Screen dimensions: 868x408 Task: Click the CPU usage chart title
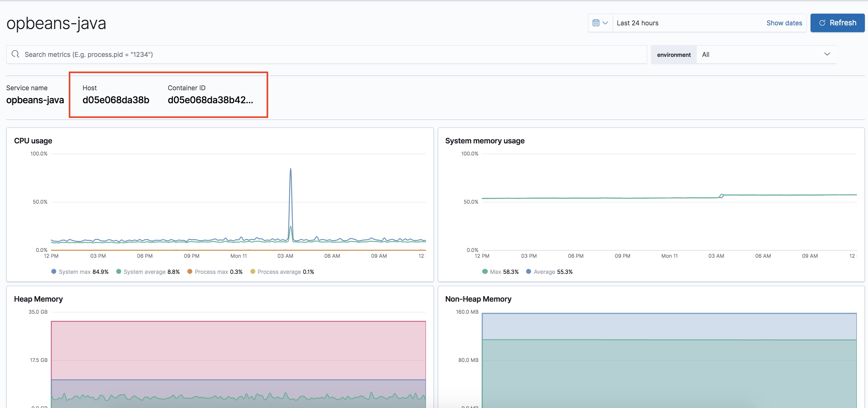coord(33,141)
